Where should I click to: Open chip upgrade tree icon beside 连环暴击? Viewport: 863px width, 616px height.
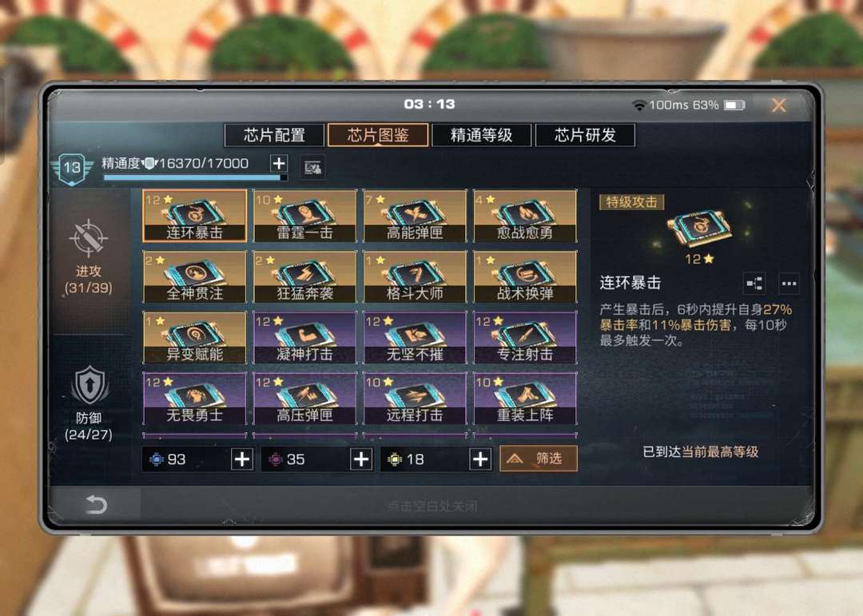click(x=754, y=284)
